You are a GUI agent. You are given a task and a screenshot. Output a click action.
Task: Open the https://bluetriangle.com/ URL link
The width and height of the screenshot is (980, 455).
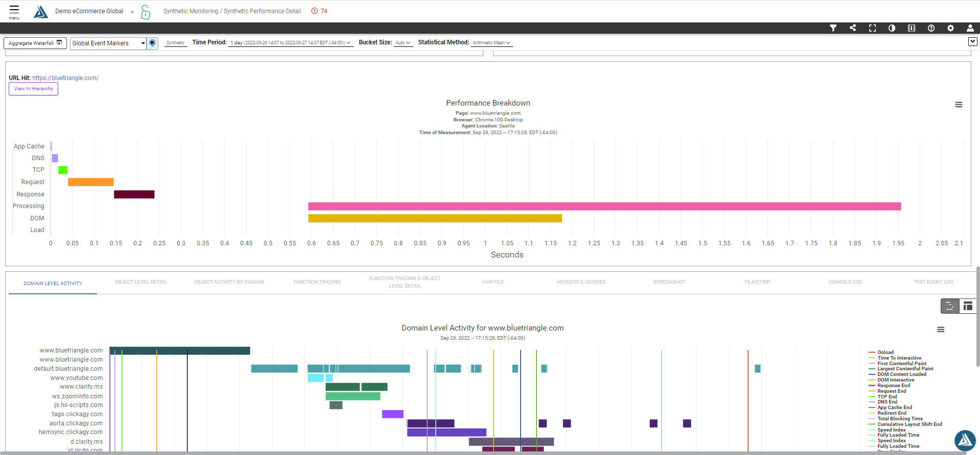[x=65, y=78]
